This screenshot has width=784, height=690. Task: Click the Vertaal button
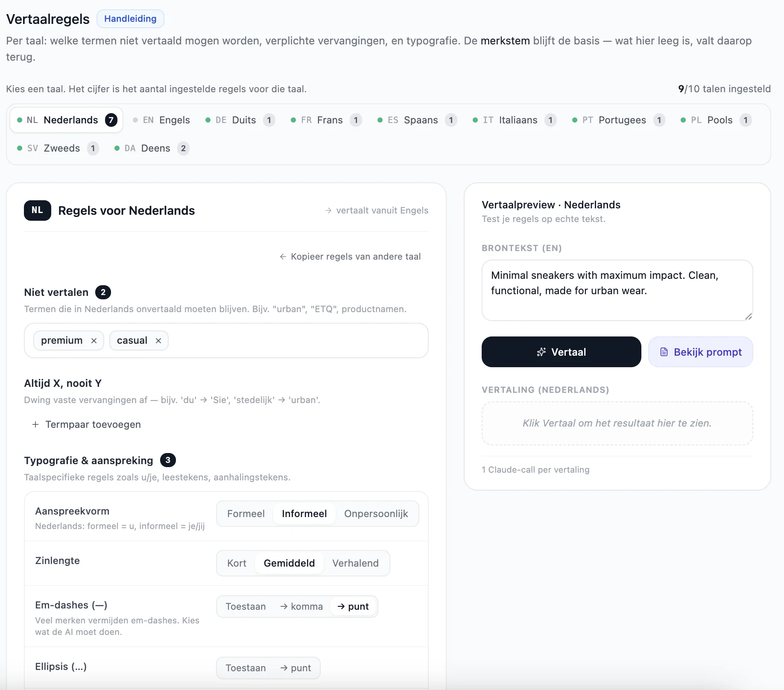(x=561, y=352)
